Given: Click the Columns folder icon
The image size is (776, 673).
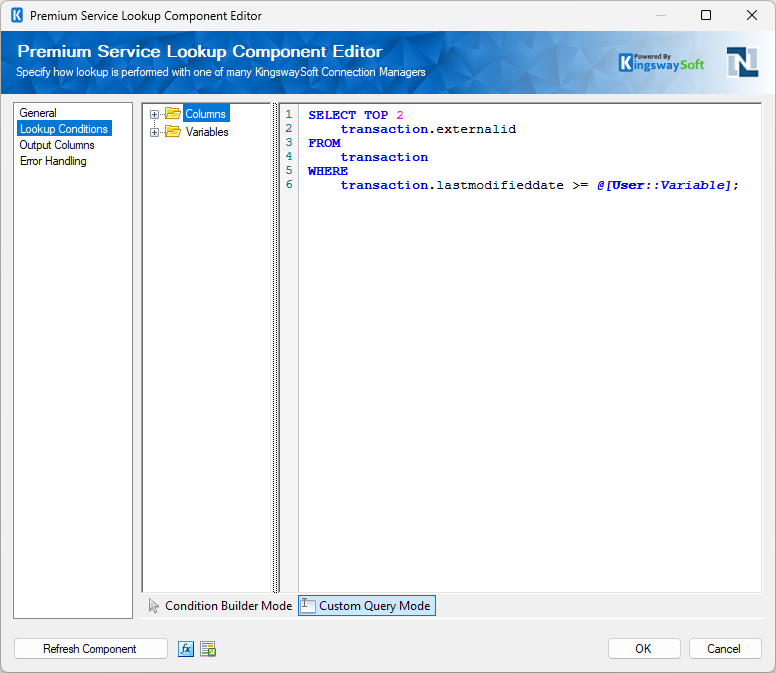Looking at the screenshot, I should [173, 113].
